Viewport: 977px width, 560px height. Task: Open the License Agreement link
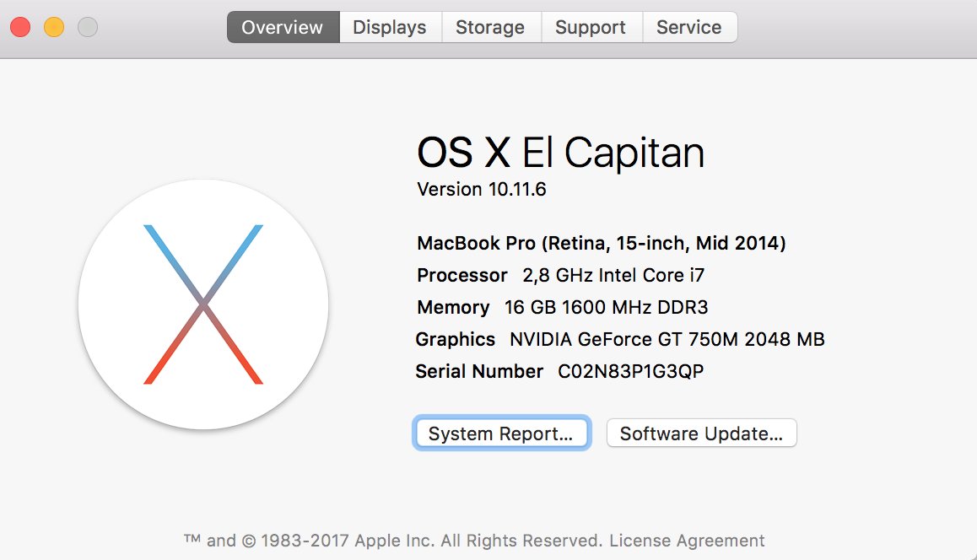(687, 541)
